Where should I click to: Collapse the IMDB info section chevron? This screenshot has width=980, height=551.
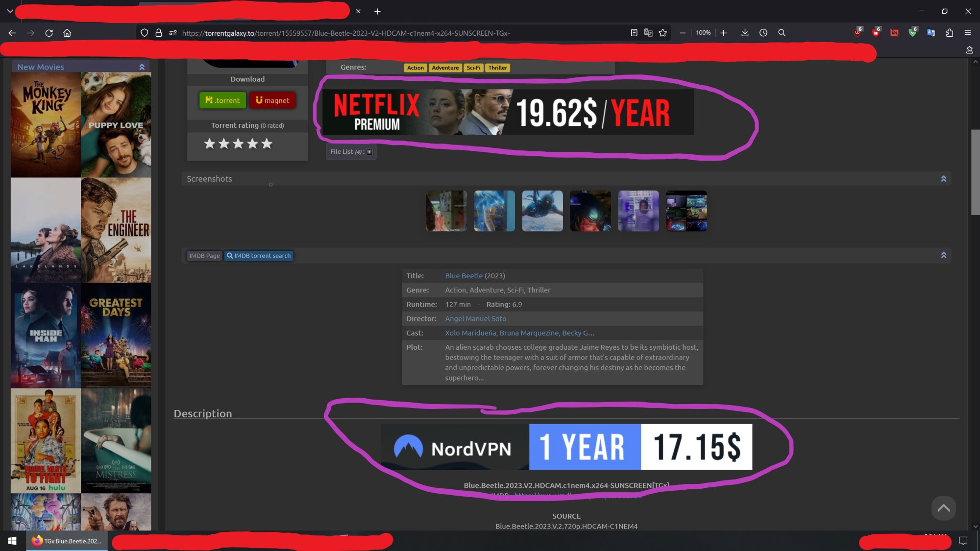943,255
